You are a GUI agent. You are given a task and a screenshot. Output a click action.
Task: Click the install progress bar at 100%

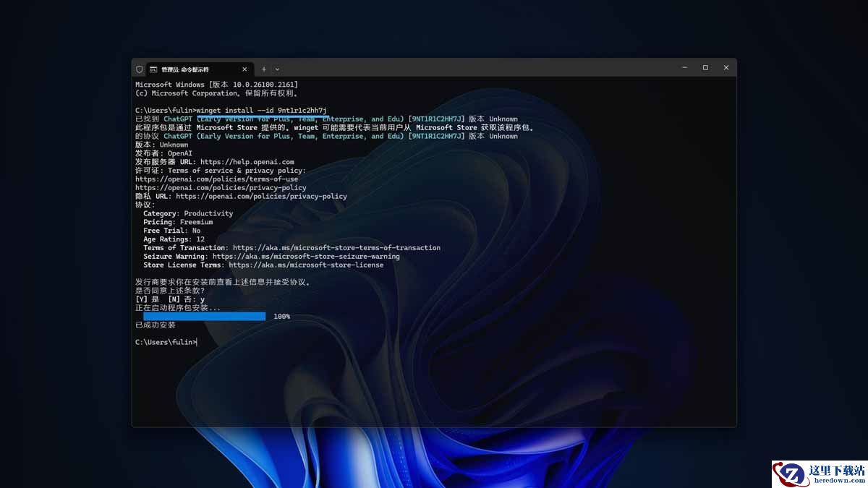pos(205,317)
